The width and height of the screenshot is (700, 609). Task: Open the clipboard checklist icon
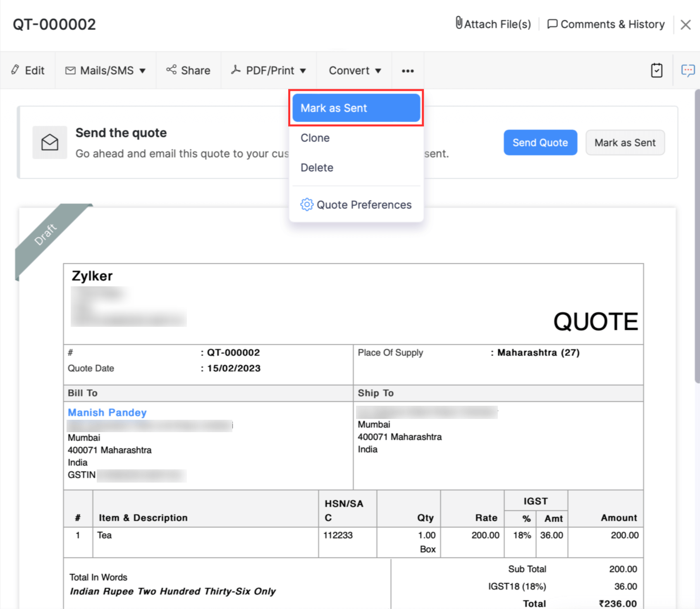coord(656,70)
